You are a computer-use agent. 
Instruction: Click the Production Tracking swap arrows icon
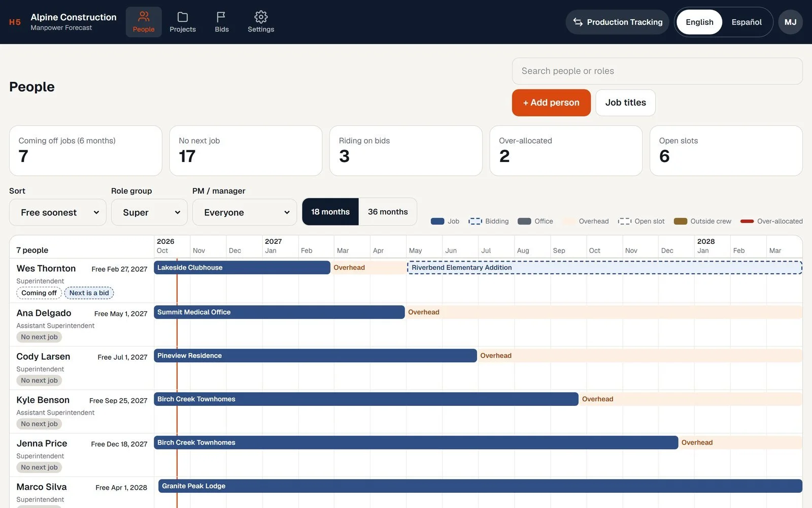[x=578, y=22]
